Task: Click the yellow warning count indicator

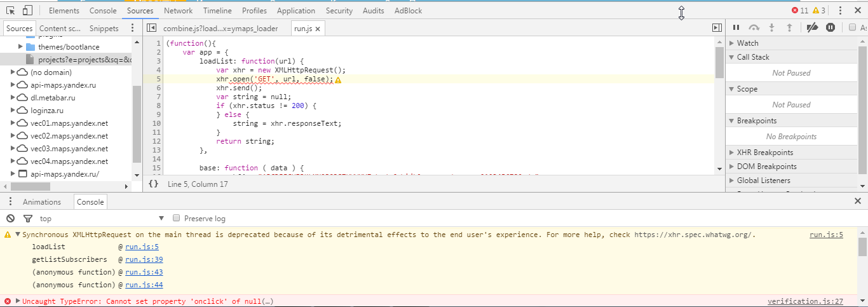Action: click(x=819, y=11)
